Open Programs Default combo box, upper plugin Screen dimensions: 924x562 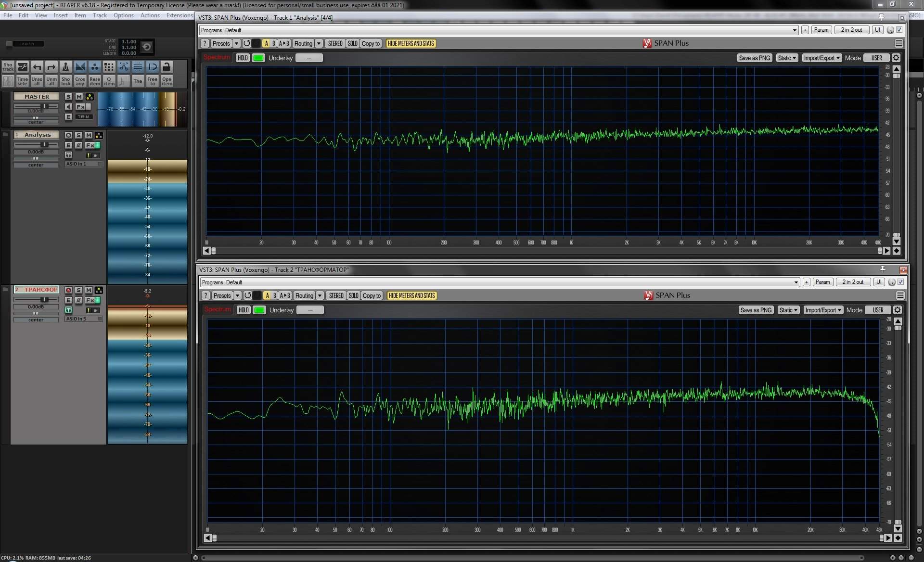[x=498, y=30]
